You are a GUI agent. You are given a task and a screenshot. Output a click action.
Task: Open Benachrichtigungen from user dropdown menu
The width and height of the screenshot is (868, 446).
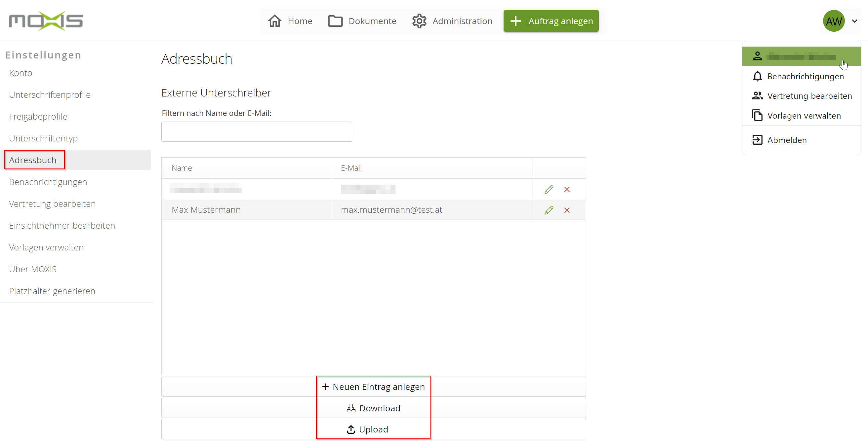(x=805, y=76)
